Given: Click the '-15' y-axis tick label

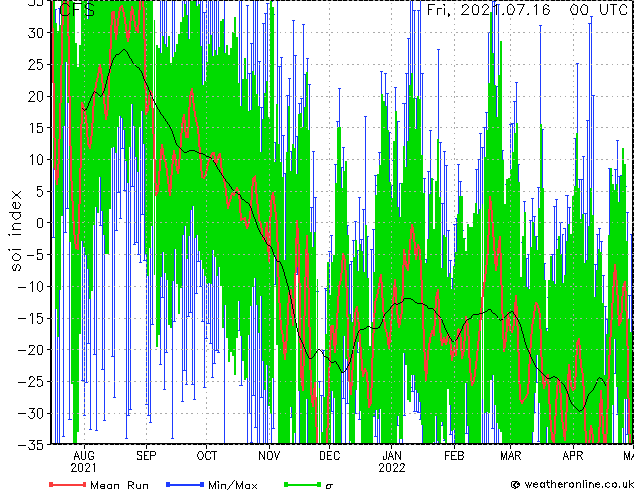Looking at the screenshot, I should pyautogui.click(x=31, y=318).
